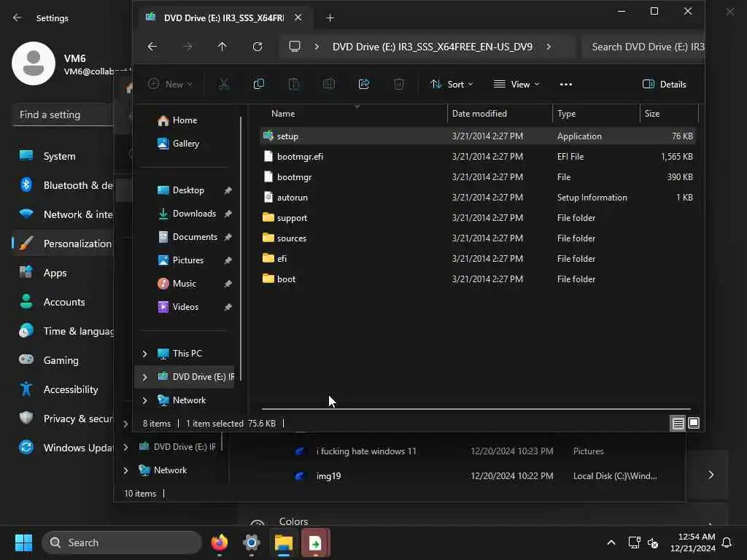Viewport: 747px width, 560px height.
Task: Click the Share icon in toolbar
Action: point(364,85)
